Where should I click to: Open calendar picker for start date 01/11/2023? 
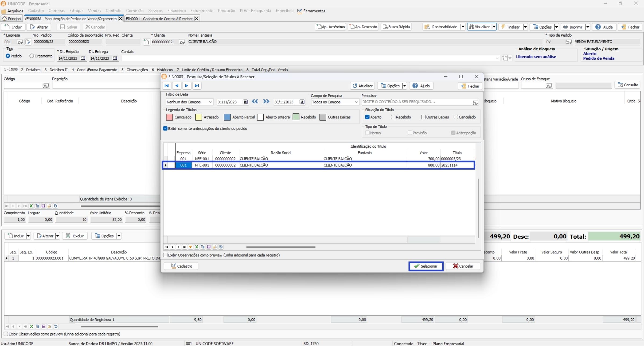[245, 102]
